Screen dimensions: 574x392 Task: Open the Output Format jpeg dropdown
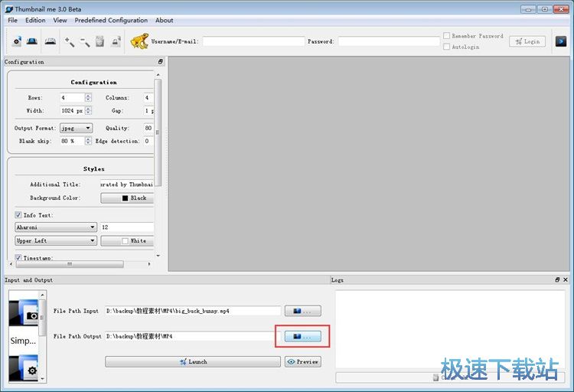click(76, 128)
